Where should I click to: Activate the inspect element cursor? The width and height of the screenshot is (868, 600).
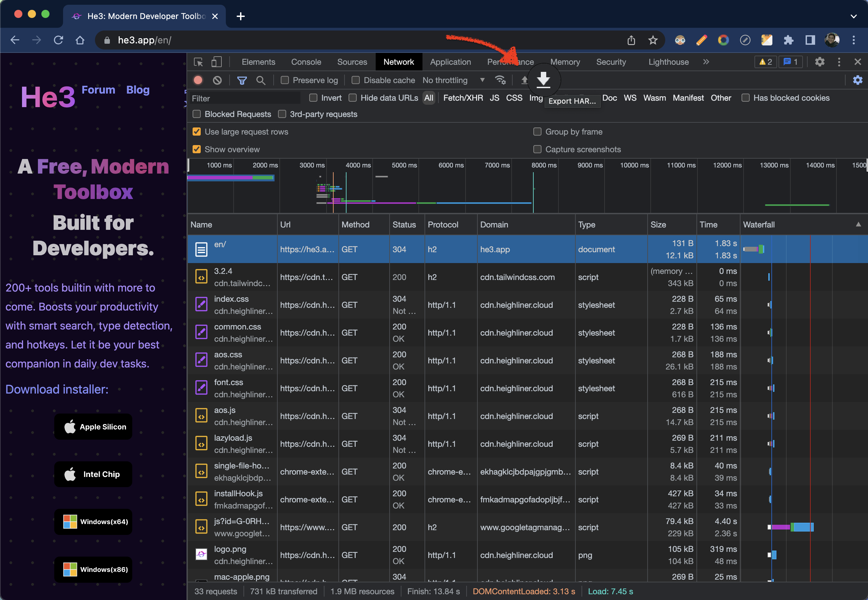click(x=198, y=62)
